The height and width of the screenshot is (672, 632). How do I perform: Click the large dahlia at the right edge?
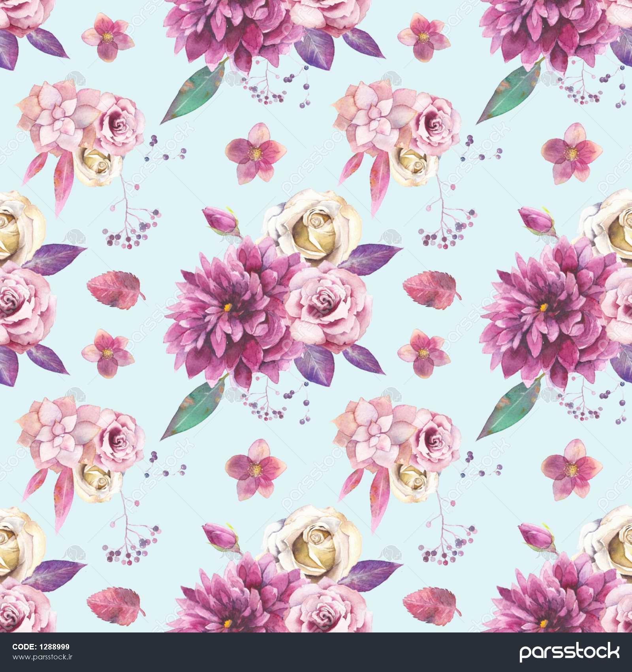point(545,312)
